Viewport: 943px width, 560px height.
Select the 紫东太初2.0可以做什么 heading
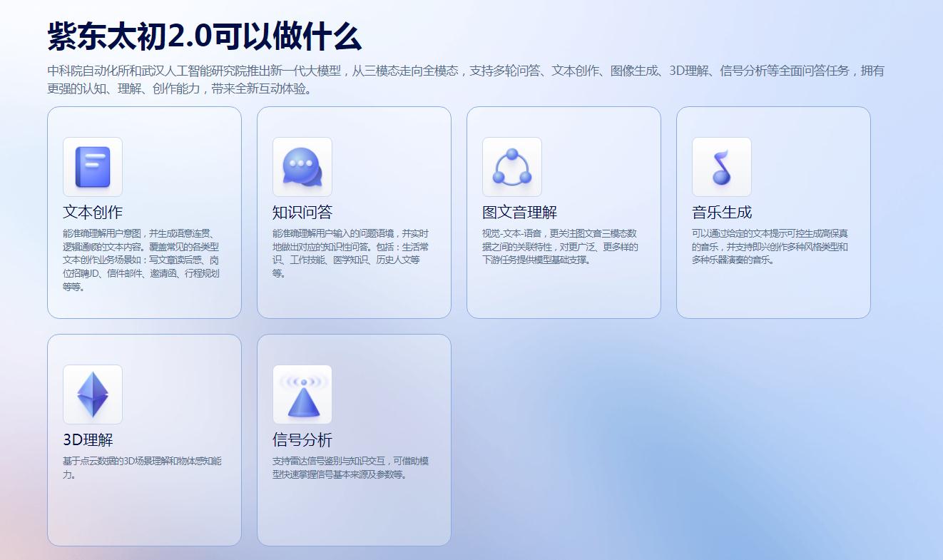click(205, 36)
